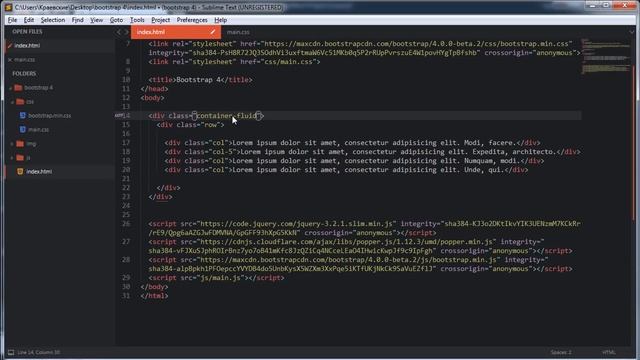Click the OPEN FILES sidebar heading

pos(27,31)
